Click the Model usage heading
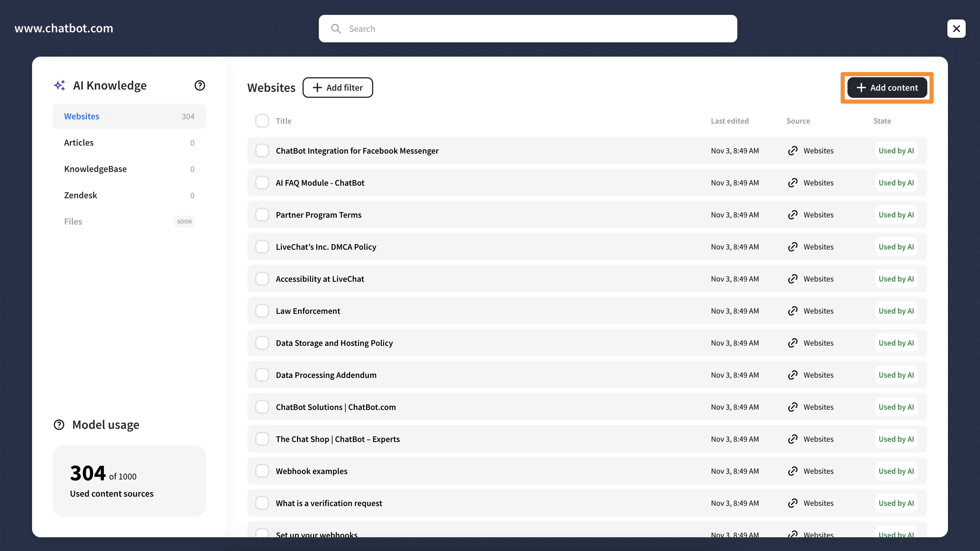 click(x=106, y=425)
